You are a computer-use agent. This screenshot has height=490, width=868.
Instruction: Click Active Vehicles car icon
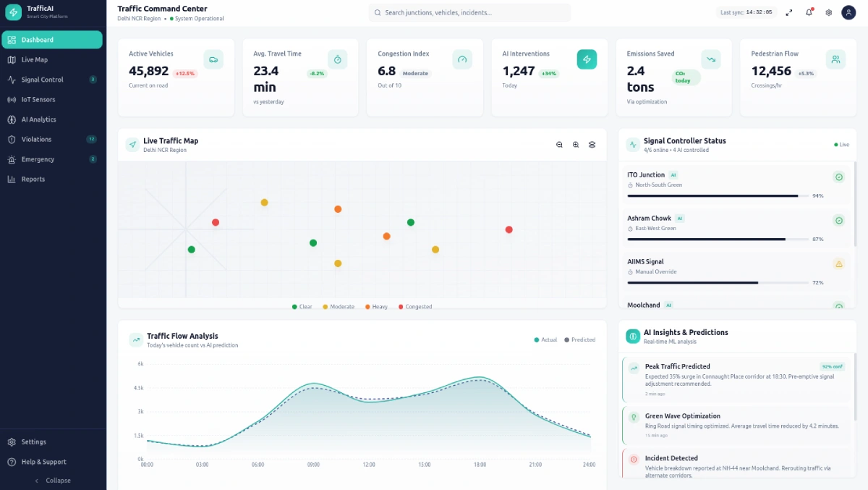coord(213,59)
